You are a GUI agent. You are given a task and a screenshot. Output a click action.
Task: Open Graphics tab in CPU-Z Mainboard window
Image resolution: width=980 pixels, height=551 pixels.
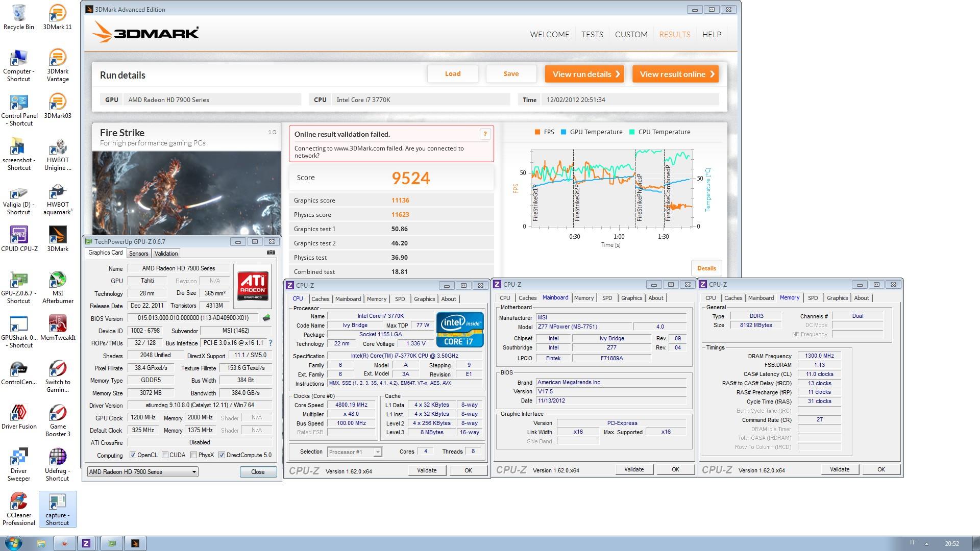pyautogui.click(x=631, y=298)
